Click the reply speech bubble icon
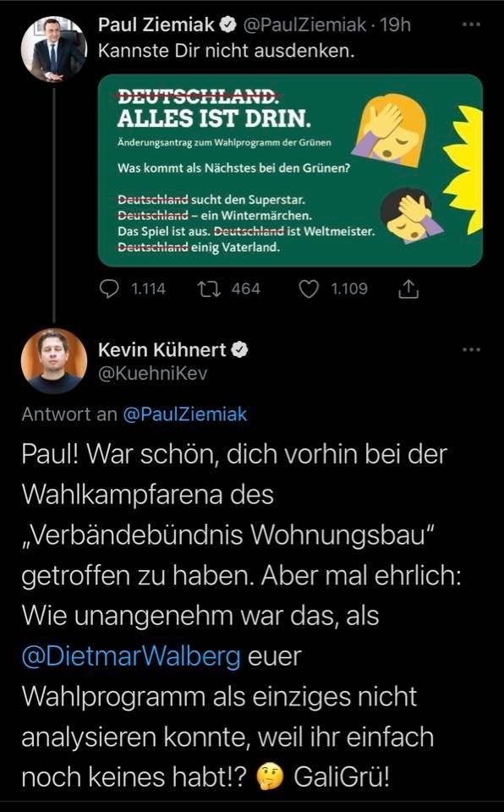The image size is (504, 812). tap(109, 289)
